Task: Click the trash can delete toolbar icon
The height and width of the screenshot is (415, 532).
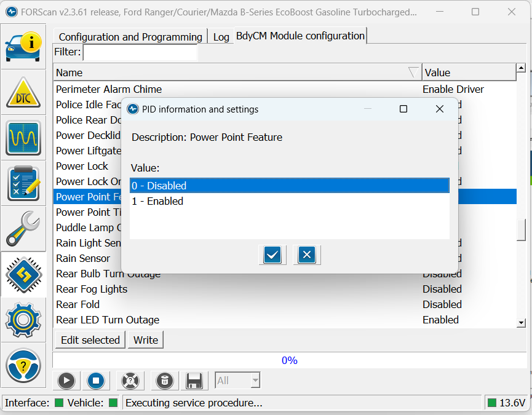Action: click(165, 381)
